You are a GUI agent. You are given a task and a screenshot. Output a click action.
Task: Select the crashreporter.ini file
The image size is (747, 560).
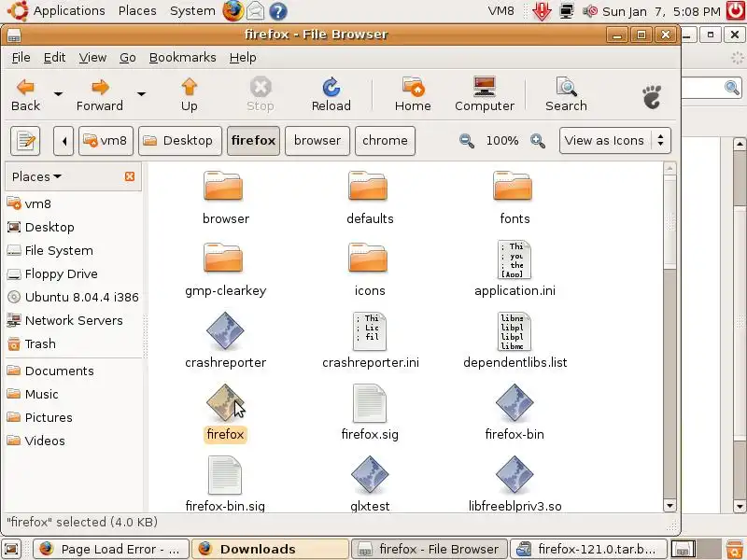(x=370, y=331)
